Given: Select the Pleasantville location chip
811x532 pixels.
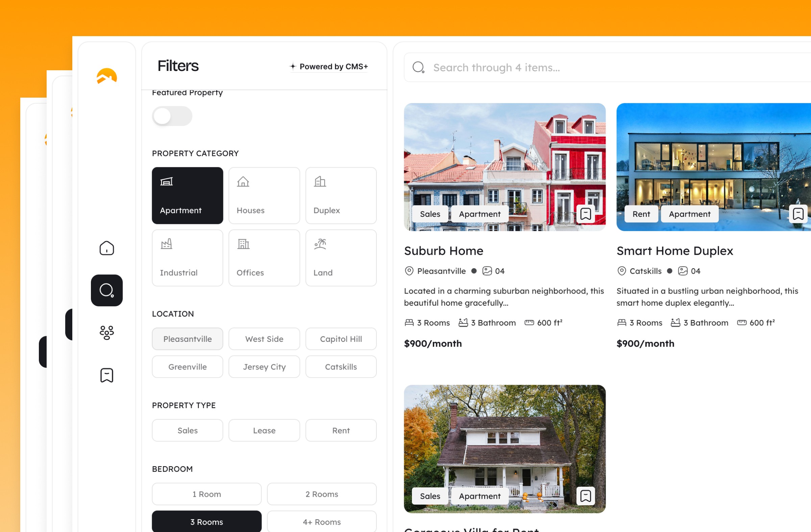Looking at the screenshot, I should point(188,339).
